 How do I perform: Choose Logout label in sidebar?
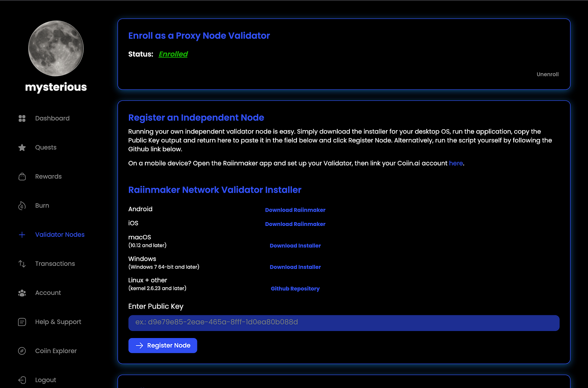click(45, 380)
